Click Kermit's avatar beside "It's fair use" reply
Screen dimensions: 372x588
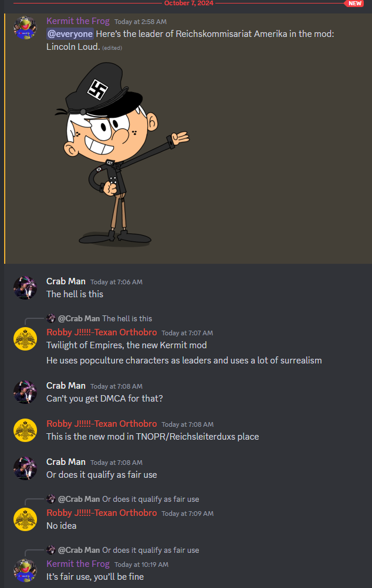(x=25, y=570)
